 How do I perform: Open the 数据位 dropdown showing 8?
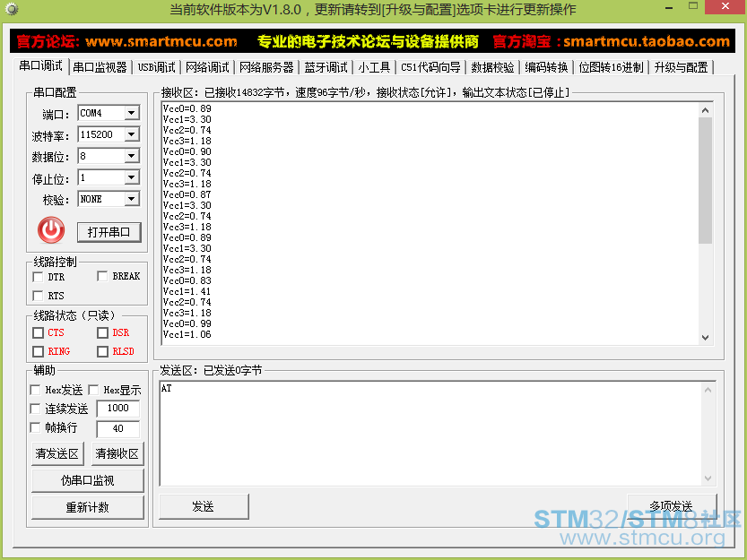tap(132, 156)
